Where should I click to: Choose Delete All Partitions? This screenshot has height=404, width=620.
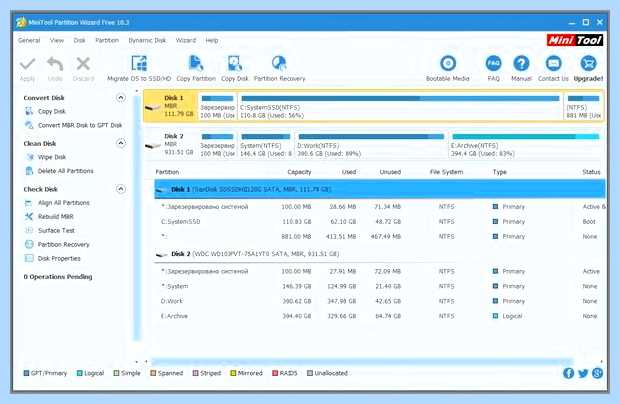pyautogui.click(x=66, y=171)
